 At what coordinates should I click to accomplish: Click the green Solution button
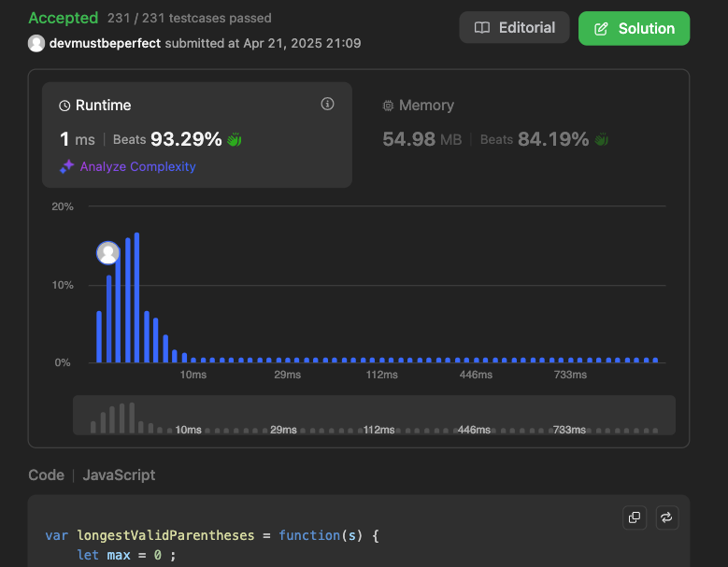point(634,28)
